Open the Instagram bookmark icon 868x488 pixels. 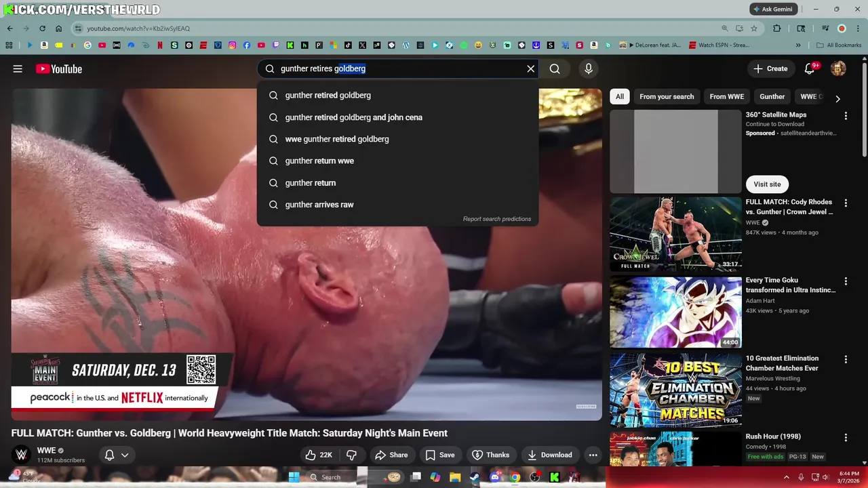click(232, 45)
